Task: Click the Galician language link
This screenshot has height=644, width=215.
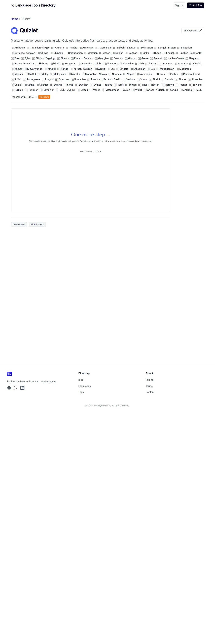Action: tap(88, 59)
